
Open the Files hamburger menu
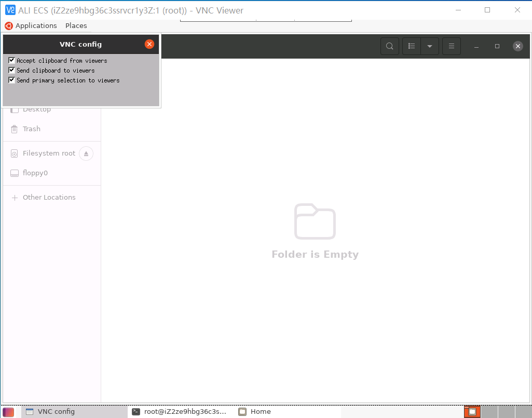tap(451, 46)
